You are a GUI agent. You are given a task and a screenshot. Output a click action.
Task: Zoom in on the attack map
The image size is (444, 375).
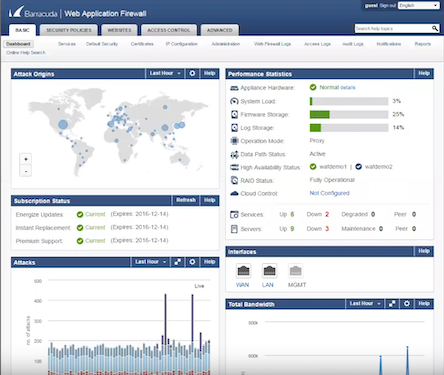pyautogui.click(x=26, y=159)
